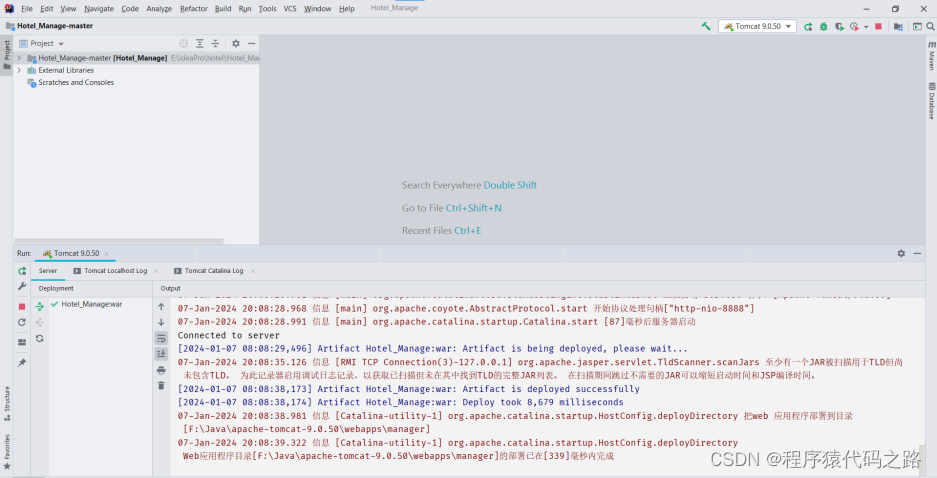Open the Tools menu
Viewport: 937px width, 478px height.
pos(268,8)
